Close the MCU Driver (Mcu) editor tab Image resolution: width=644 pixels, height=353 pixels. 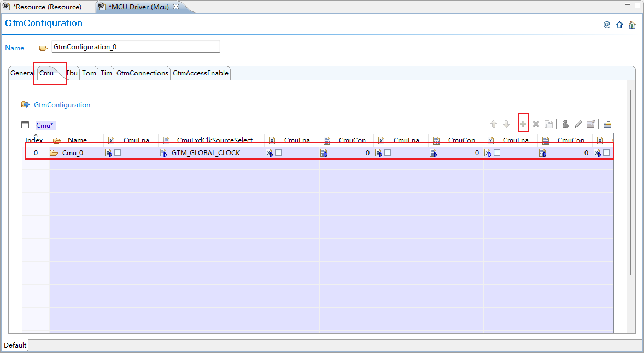pyautogui.click(x=176, y=7)
